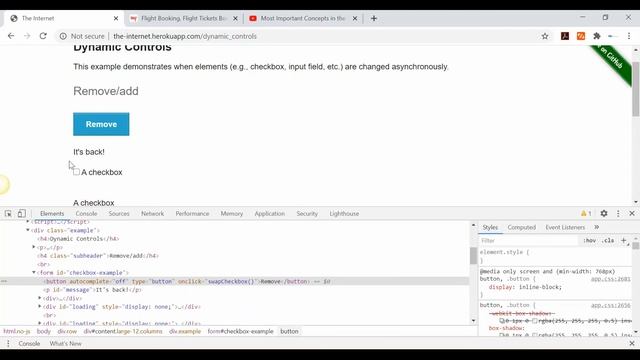Image resolution: width=640 pixels, height=360 pixels.
Task: Select the What's New drawer tab
Action: [65, 344]
